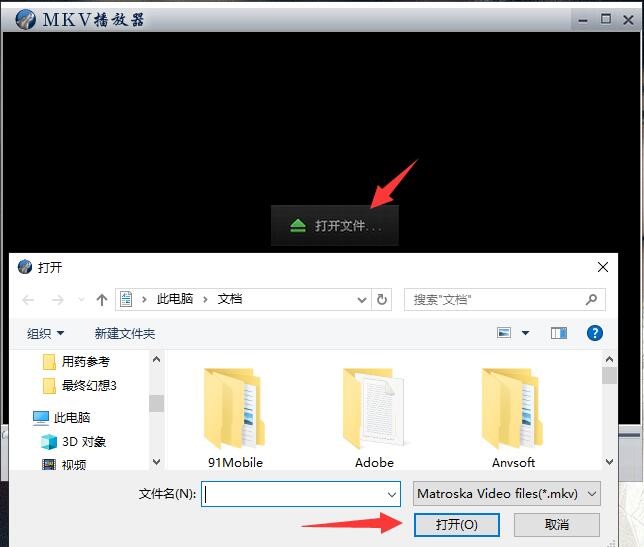Toggle the preview pane icon

pos(559,333)
